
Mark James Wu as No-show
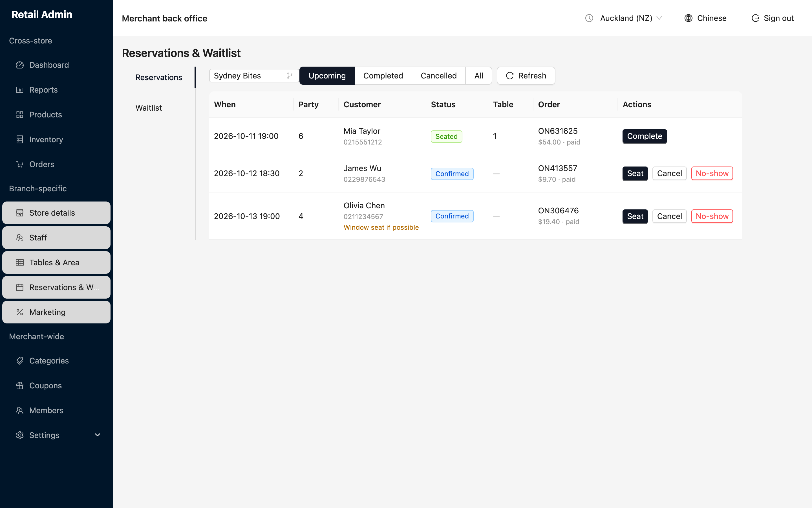click(x=712, y=173)
